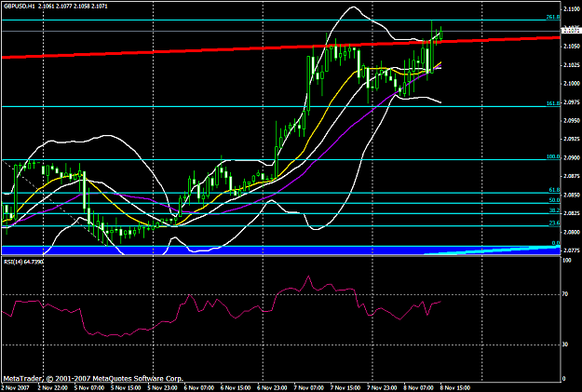Click the 2.0900 price axis label
This screenshot has height=392, width=582.
coord(570,157)
